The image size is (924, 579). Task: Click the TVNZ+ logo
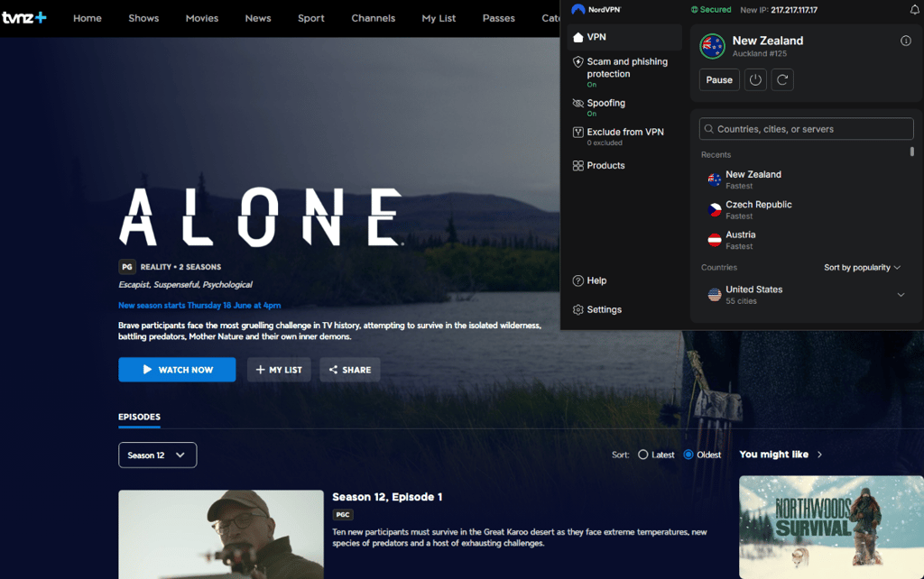click(24, 18)
